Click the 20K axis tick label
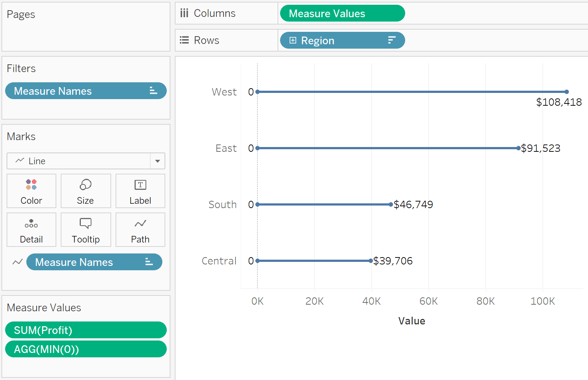Viewport: 588px width, 380px height. coord(314,301)
